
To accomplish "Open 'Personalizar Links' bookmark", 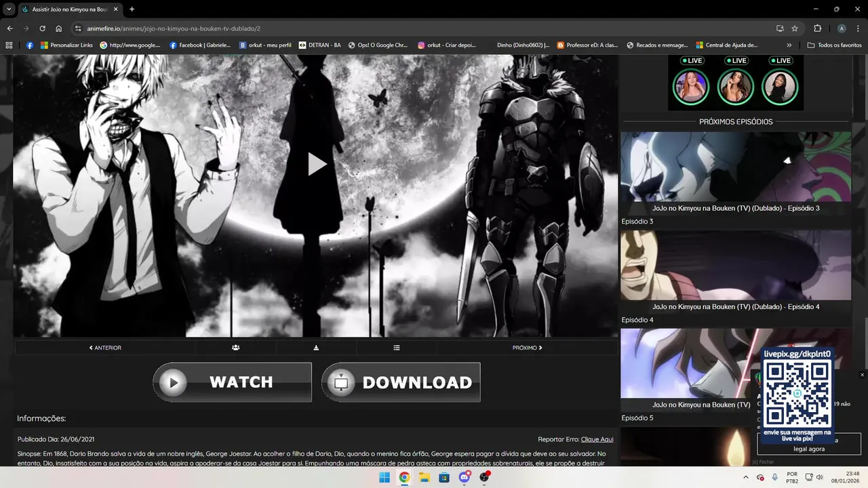I will 66,45.
